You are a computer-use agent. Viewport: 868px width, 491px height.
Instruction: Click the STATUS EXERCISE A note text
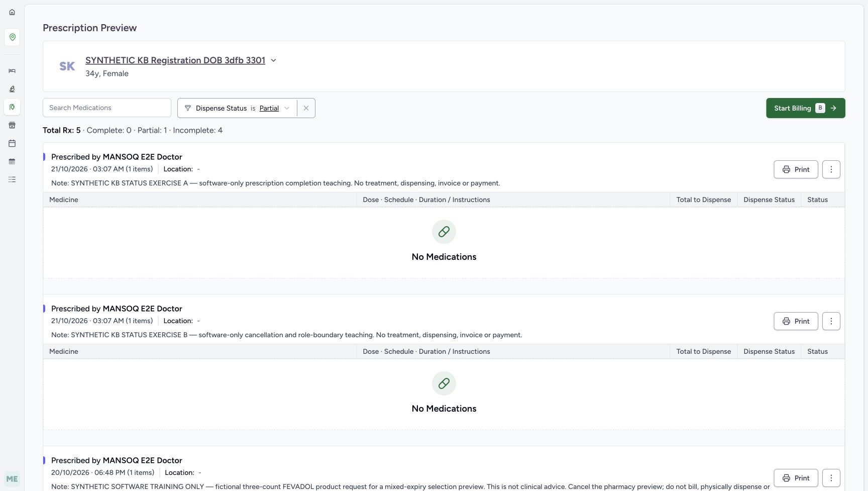pos(276,183)
